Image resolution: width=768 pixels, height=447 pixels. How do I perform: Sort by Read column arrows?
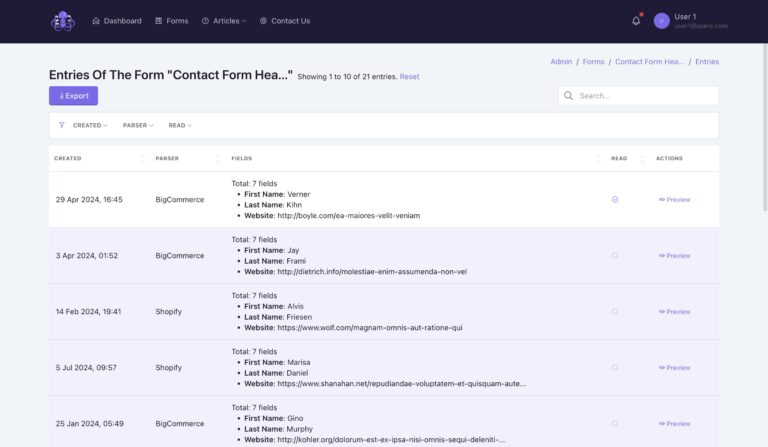[x=642, y=158]
